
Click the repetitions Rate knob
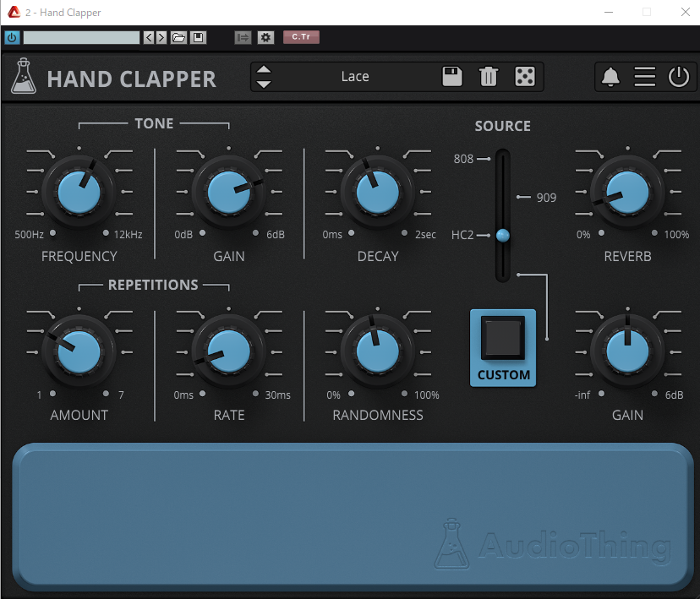pos(228,352)
